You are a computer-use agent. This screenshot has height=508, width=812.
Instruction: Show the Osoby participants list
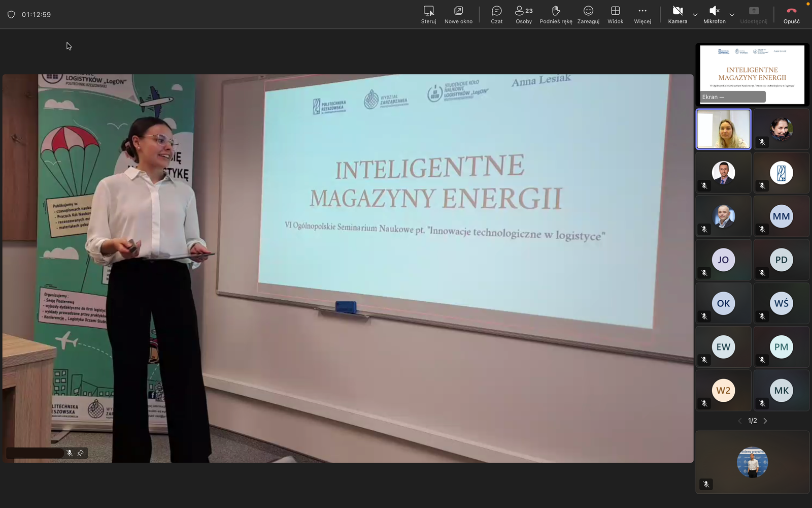(524, 15)
